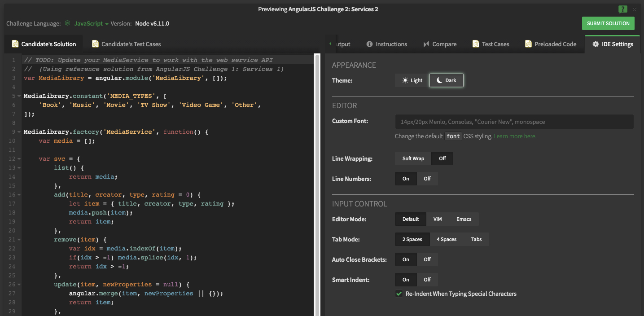Click the Custom Font input field
This screenshot has width=644, height=316.
(x=514, y=122)
